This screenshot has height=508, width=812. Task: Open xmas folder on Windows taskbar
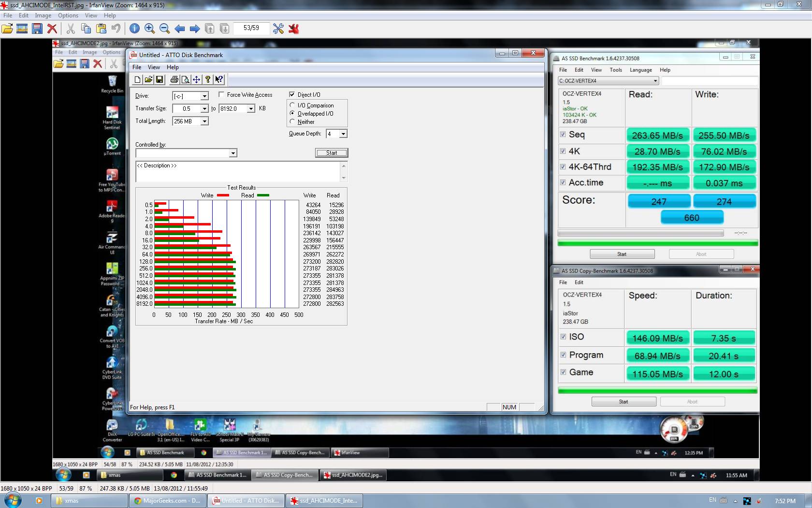(x=89, y=501)
